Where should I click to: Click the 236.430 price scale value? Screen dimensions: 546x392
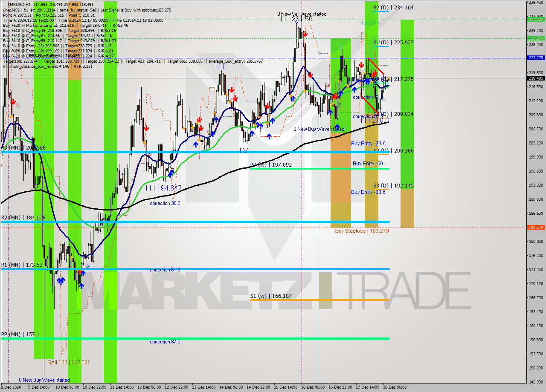click(536, 3)
